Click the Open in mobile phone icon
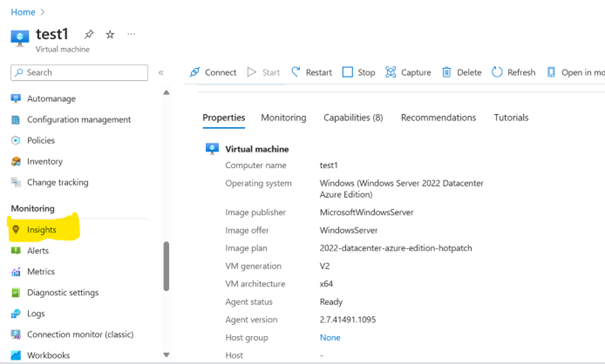Viewport: 605px width, 364px height. click(x=551, y=72)
